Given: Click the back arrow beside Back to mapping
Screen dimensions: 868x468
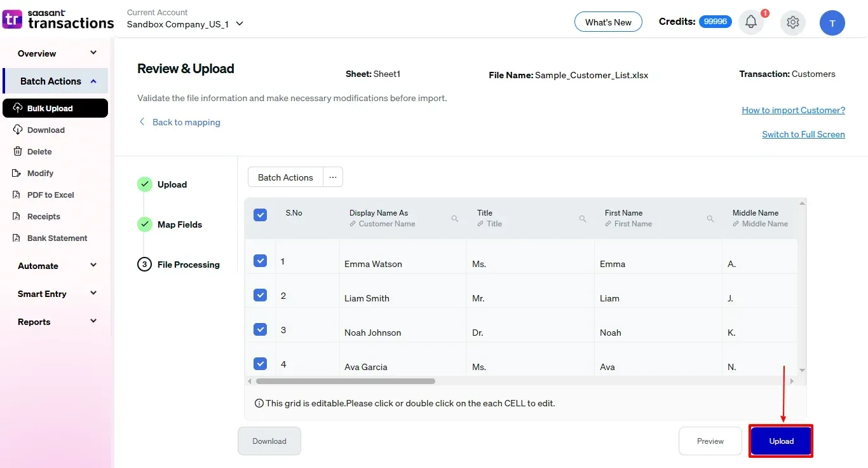Looking at the screenshot, I should point(142,121).
